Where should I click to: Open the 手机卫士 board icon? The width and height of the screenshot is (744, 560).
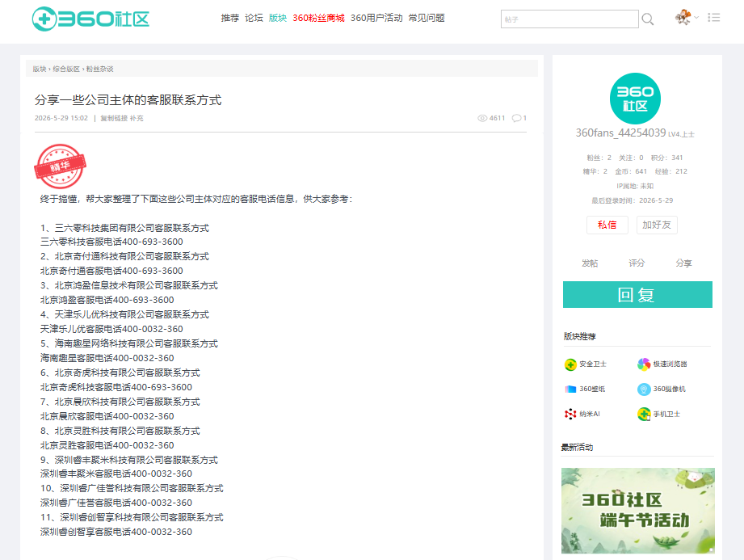pos(644,414)
